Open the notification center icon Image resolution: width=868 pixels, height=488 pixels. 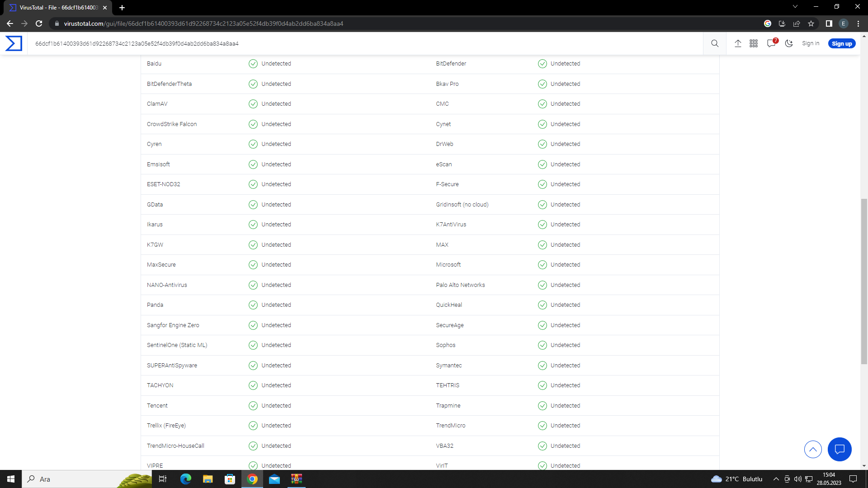coord(853,479)
